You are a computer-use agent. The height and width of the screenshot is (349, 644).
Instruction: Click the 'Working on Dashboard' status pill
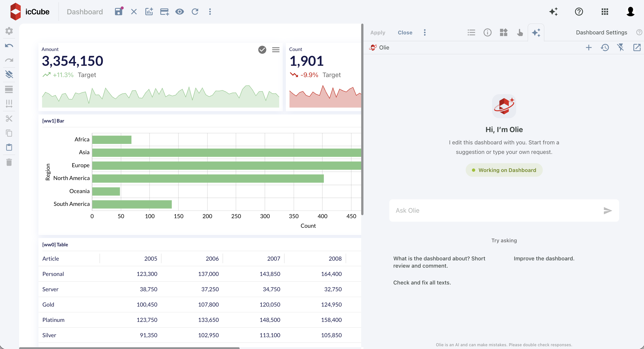pyautogui.click(x=504, y=170)
